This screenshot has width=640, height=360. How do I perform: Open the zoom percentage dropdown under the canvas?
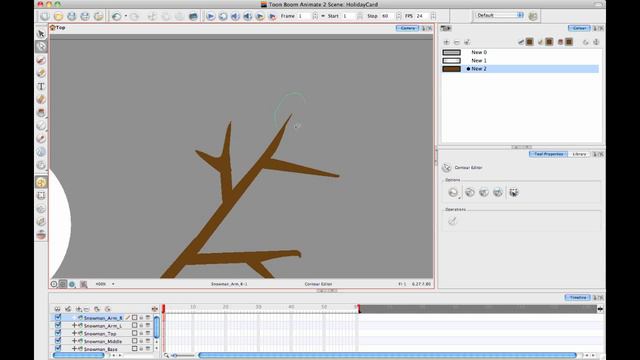[113, 284]
